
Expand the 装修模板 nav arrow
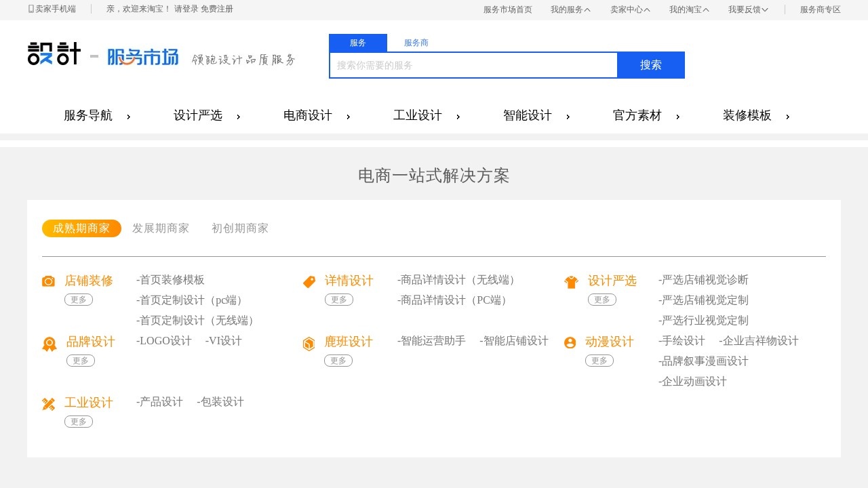[787, 117]
